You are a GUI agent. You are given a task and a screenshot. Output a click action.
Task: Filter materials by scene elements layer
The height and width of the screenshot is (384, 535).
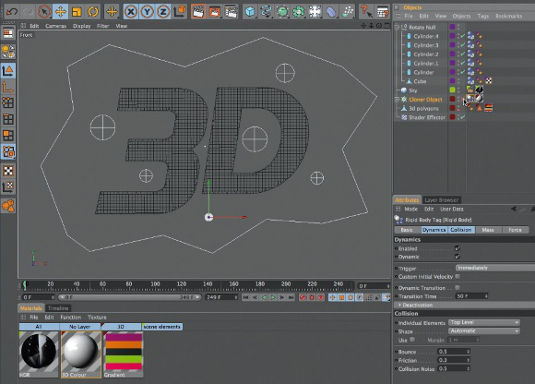[162, 327]
